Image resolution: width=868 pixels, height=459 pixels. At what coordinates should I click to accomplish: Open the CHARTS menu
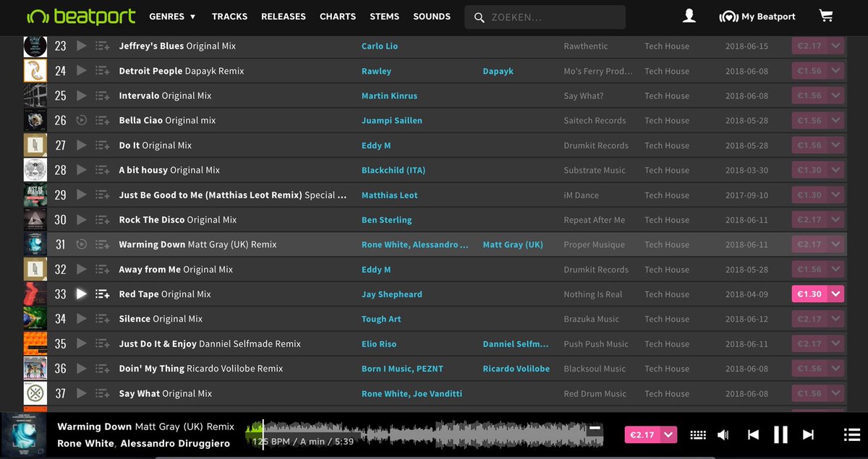[x=338, y=16]
